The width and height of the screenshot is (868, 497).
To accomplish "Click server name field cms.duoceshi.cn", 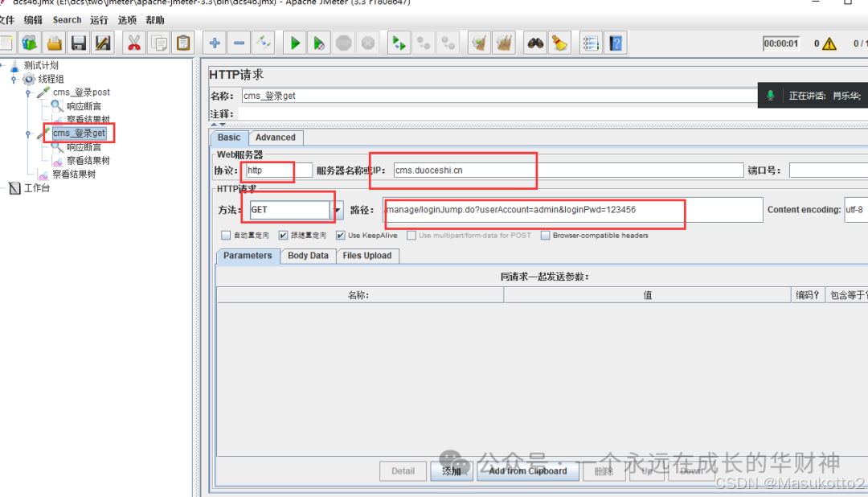I will 568,170.
